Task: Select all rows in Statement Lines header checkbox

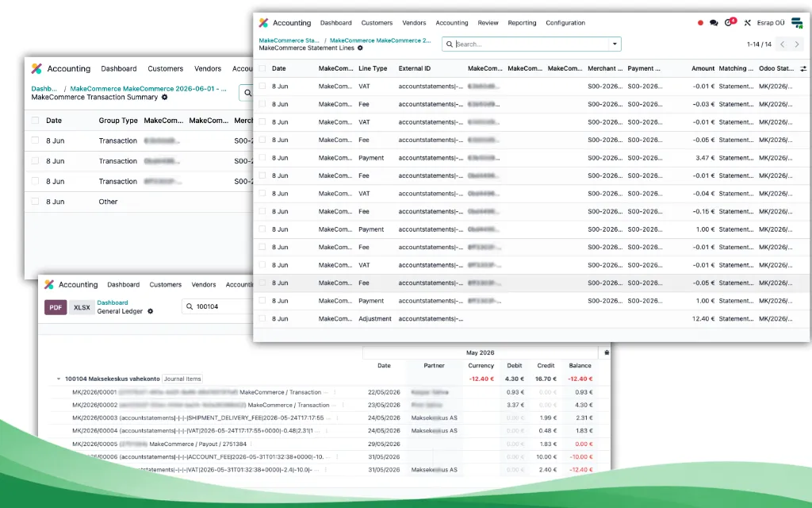Action: point(262,68)
